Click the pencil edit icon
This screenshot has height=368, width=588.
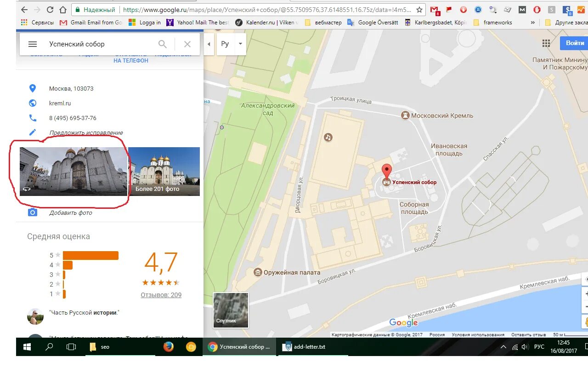pyautogui.click(x=33, y=132)
